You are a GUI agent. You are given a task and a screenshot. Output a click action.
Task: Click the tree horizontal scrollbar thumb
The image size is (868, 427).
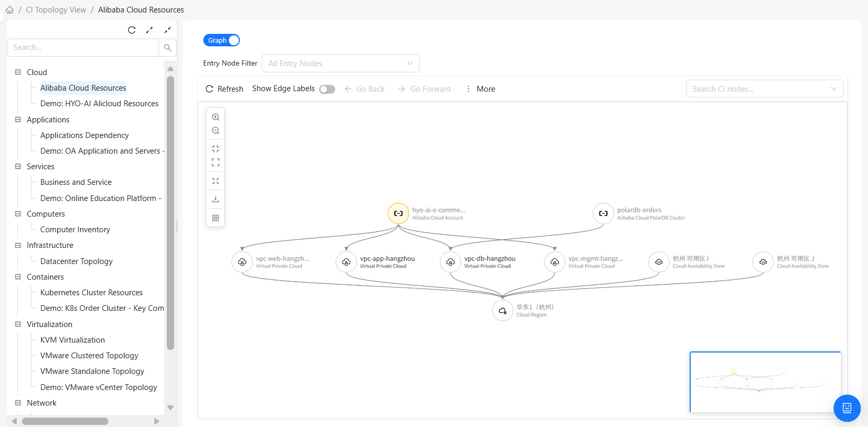(65, 421)
